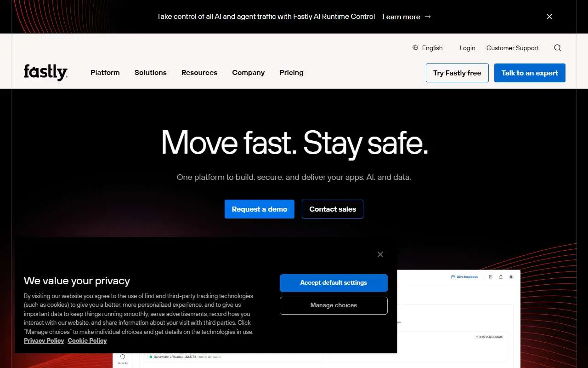Click Give feedback text in dashboard preview
The image size is (588, 368).
point(467,277)
